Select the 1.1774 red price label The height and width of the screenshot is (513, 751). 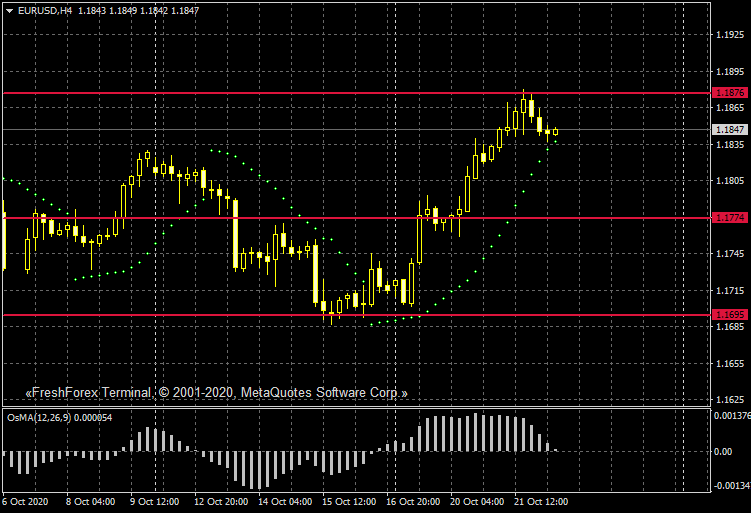pyautogui.click(x=730, y=217)
